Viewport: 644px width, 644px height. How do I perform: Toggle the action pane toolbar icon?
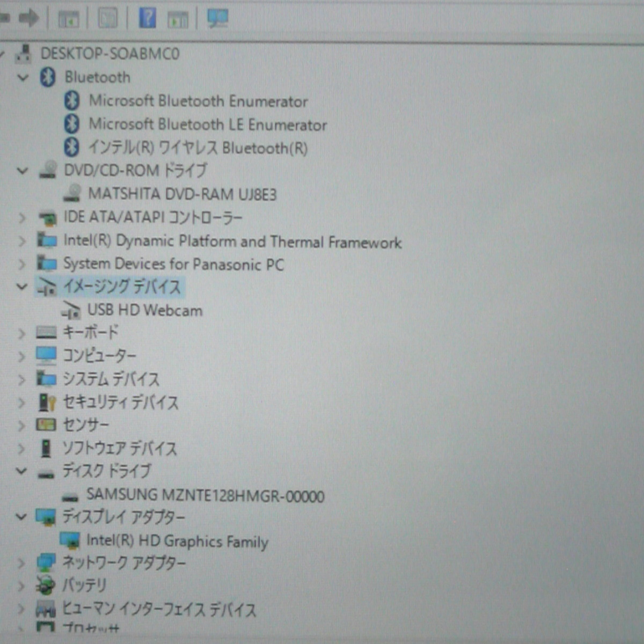point(178,20)
